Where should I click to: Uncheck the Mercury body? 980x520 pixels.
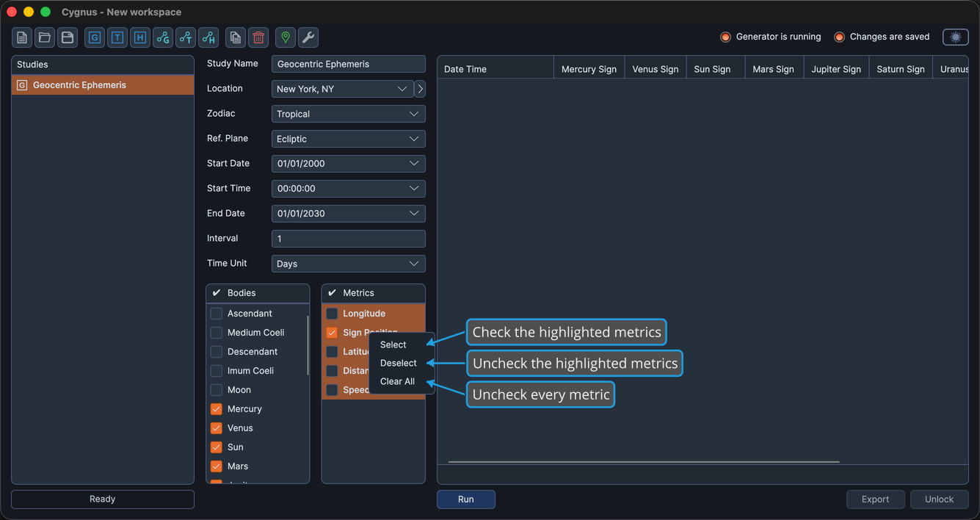217,409
